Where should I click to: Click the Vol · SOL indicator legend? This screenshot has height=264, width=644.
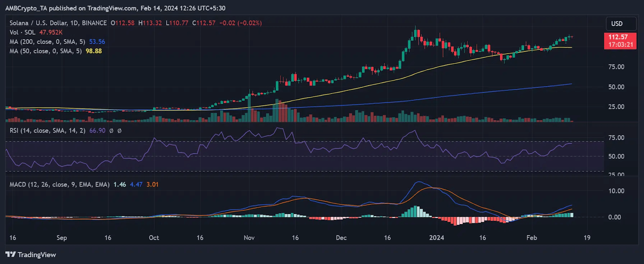(x=23, y=32)
